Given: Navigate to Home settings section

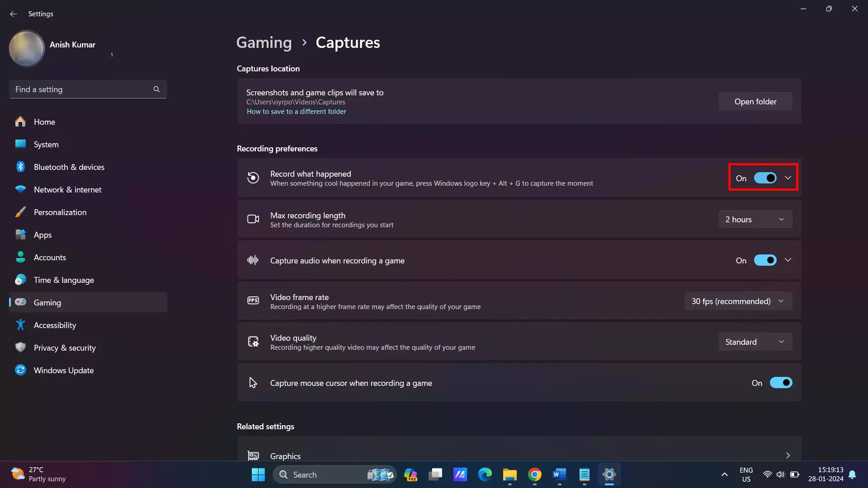Looking at the screenshot, I should click(x=44, y=122).
